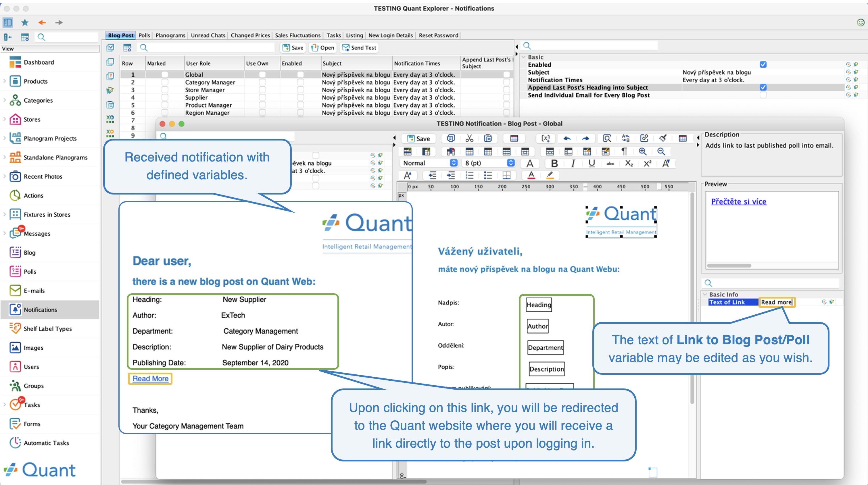Viewport: 868px width, 485px height.
Task: Apply Bold formatting with the B icon
Action: [554, 163]
